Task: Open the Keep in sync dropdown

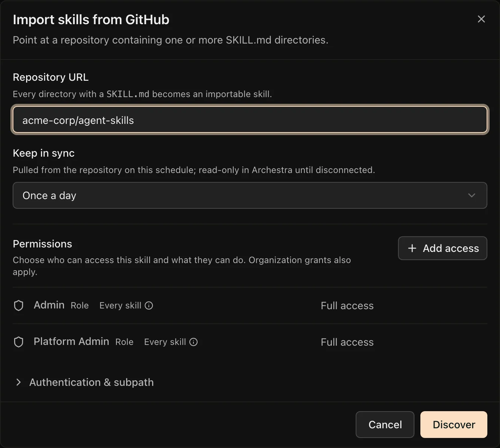Action: click(x=250, y=195)
